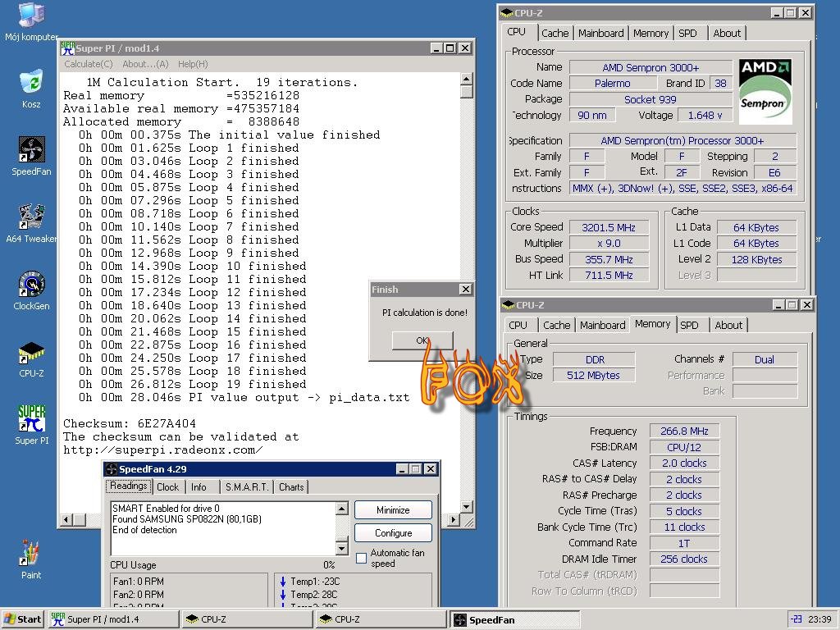Click the Channels # value Dual
The height and width of the screenshot is (630, 840).
pyautogui.click(x=765, y=359)
